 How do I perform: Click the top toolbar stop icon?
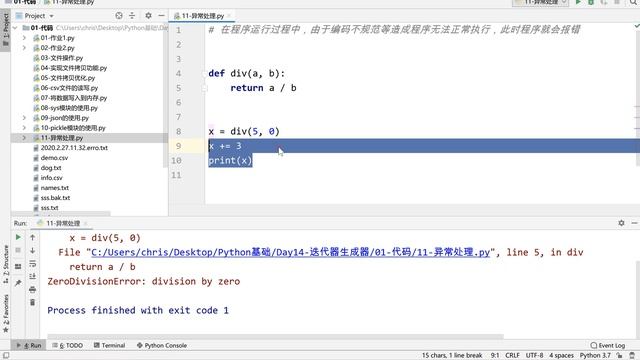(x=617, y=2)
